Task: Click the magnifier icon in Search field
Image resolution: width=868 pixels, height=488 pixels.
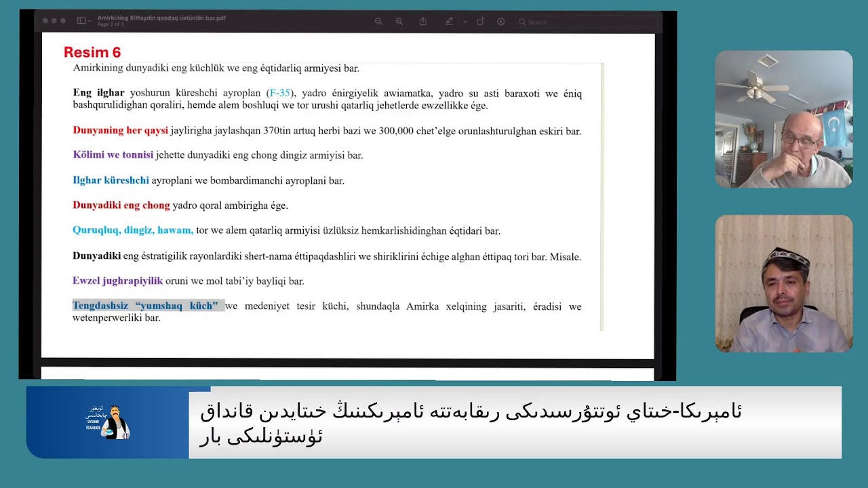Action: [523, 22]
